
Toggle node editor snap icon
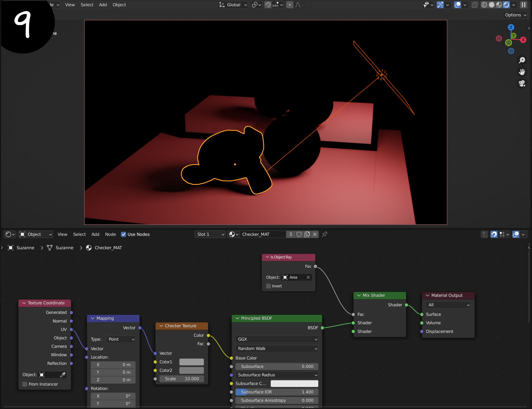(494, 234)
